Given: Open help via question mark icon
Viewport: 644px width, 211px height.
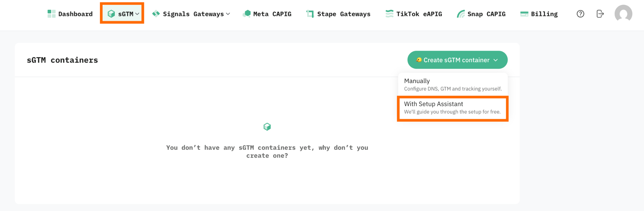Looking at the screenshot, I should tap(580, 14).
